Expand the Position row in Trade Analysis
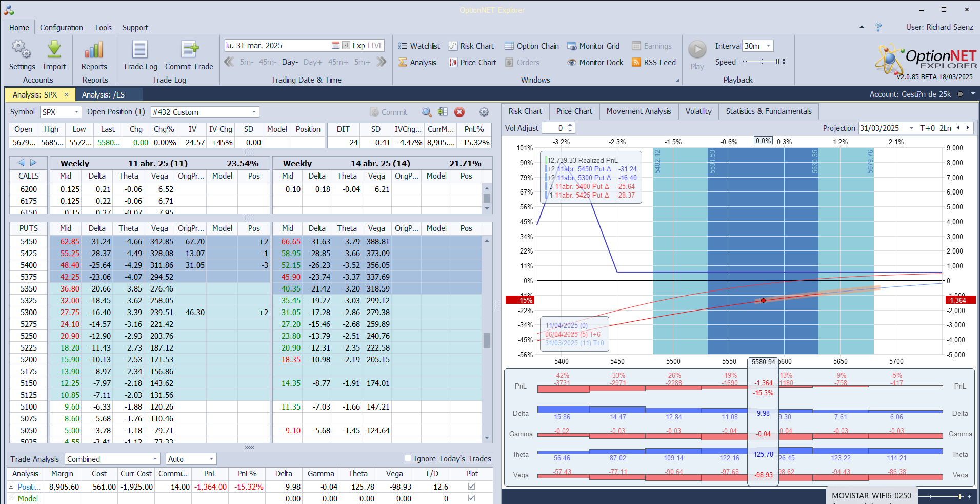Image resolution: width=980 pixels, height=504 pixels. (11, 486)
